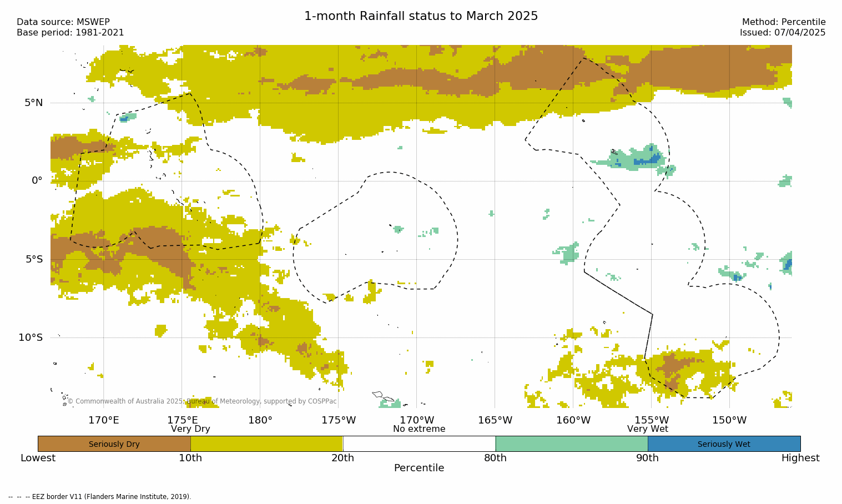Click the 'No extreme' label above the colorbar
The width and height of the screenshot is (842, 504).
coord(419,429)
